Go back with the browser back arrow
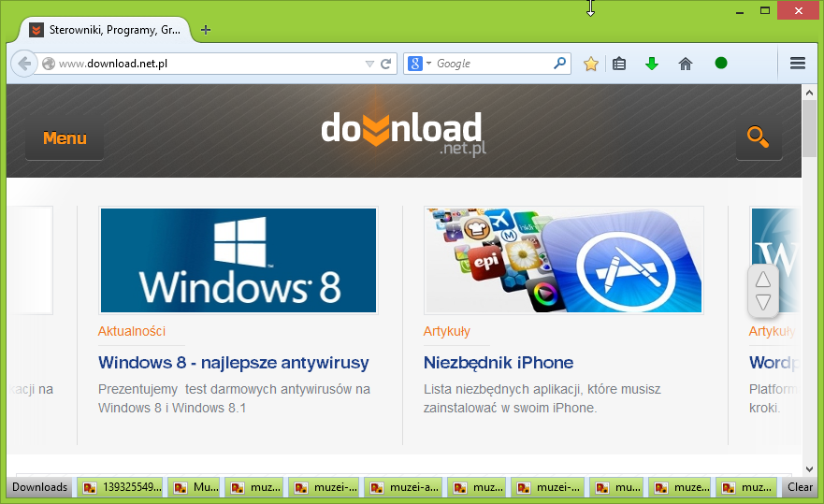824x504 pixels. tap(24, 64)
